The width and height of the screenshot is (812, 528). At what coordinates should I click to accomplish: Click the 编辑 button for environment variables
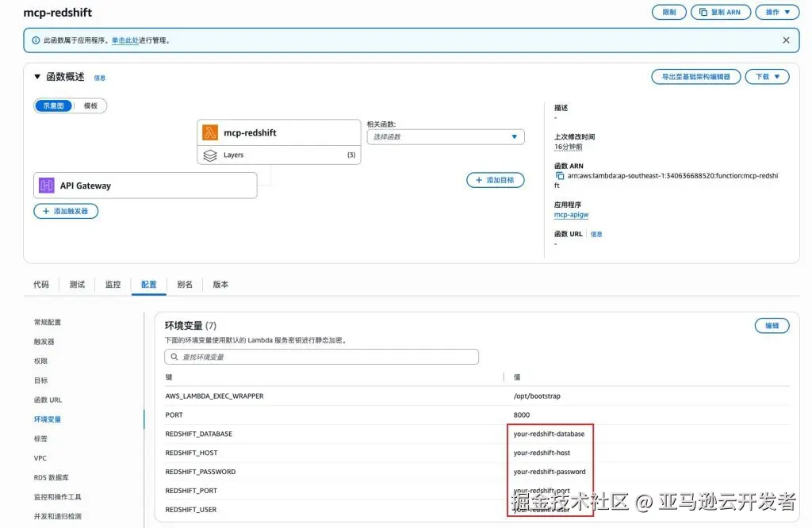point(772,326)
